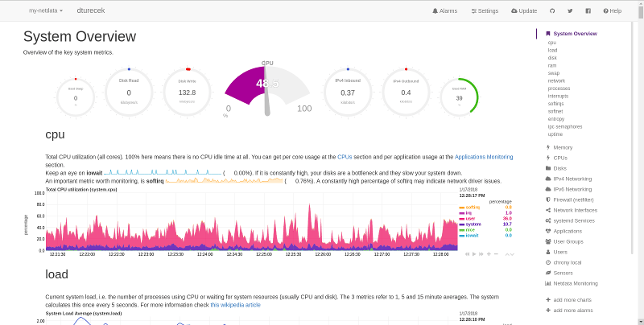Click the Facebook icon in the navbar

pyautogui.click(x=588, y=11)
